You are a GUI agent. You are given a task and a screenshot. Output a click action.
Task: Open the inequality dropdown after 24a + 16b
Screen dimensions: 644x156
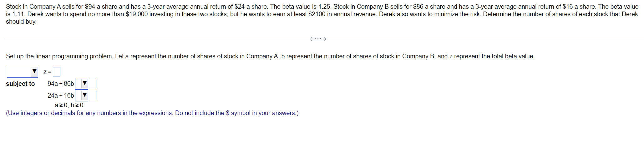82,95
